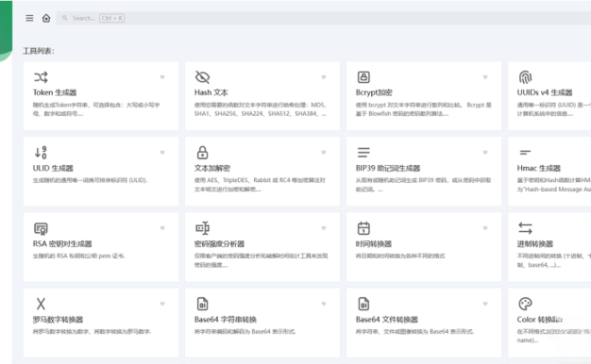Toggle the hamburger sidebar menu
The image size is (591, 364).
tap(29, 18)
